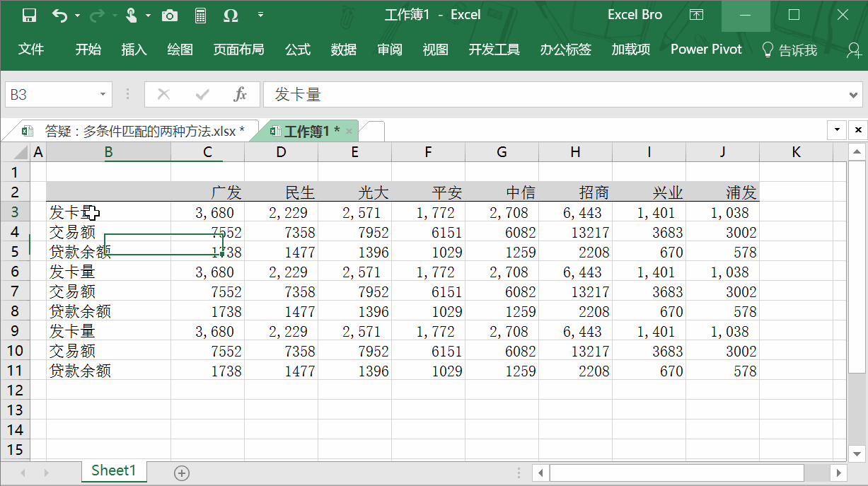
Task: Open the 加载项 ribbon tab
Action: pos(631,50)
